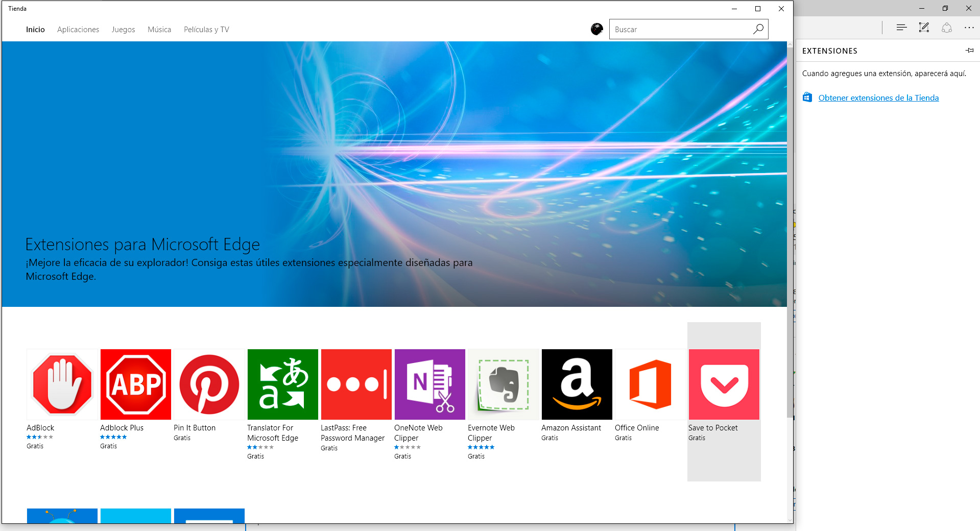Open the Edge Hub icon
Image resolution: width=980 pixels, height=531 pixels.
pos(901,28)
